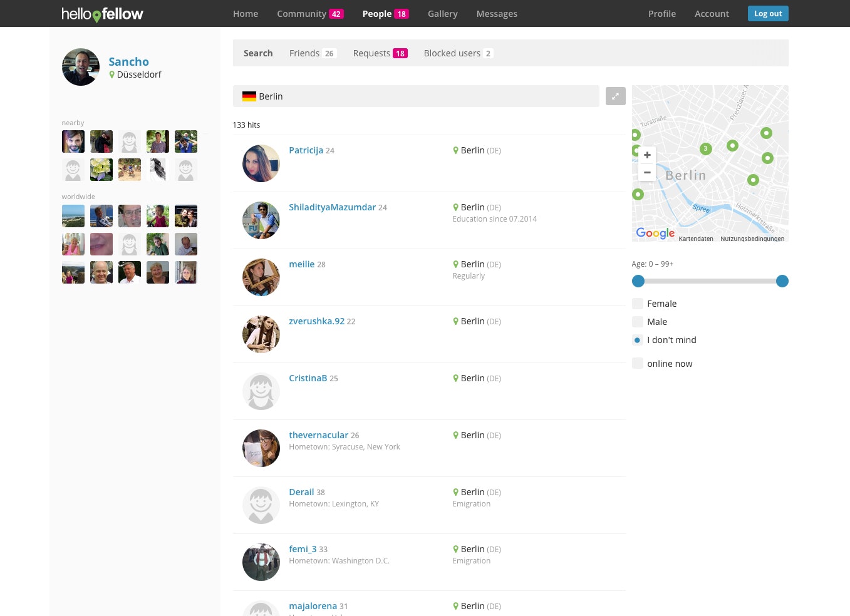Click the Google logo on the map
The image size is (850, 616).
click(655, 233)
